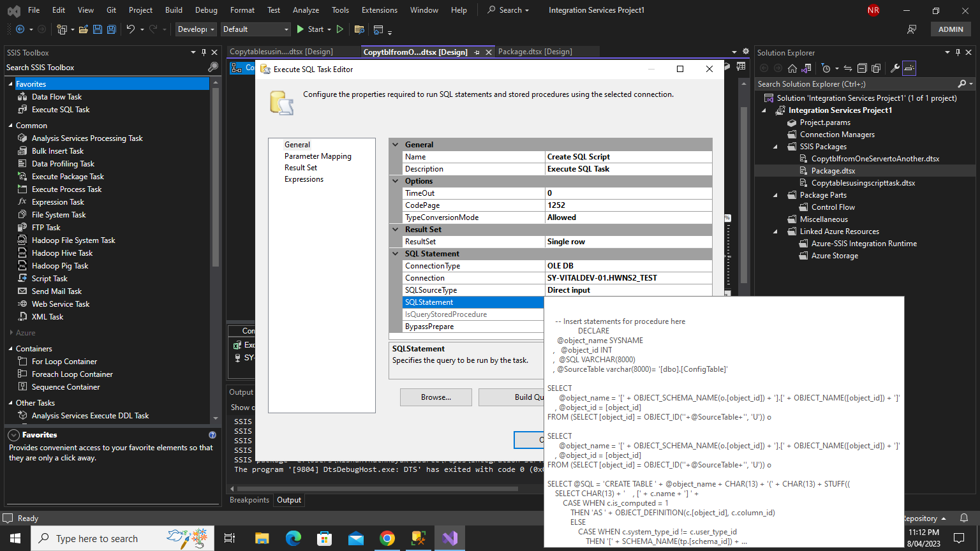The image size is (980, 551).
Task: Open the notifications bell in status bar
Action: 965,518
